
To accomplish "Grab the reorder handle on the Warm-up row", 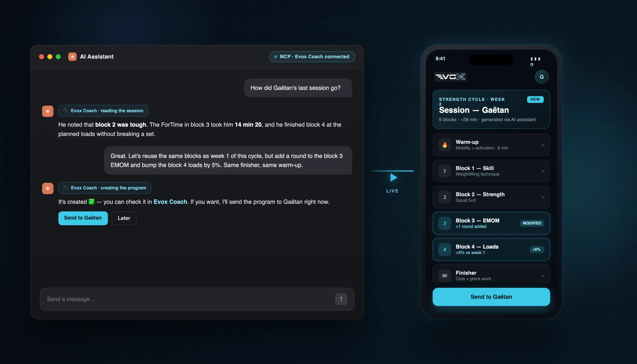I will click(x=543, y=145).
